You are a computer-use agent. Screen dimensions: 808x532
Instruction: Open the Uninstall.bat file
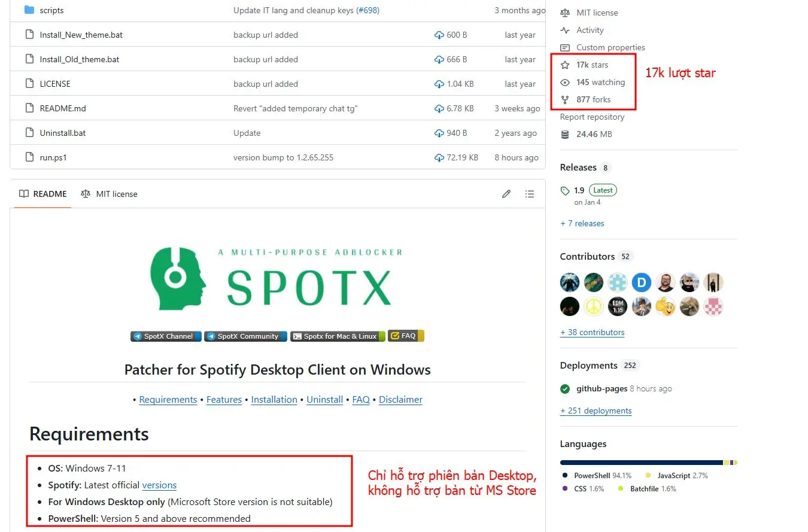[63, 133]
